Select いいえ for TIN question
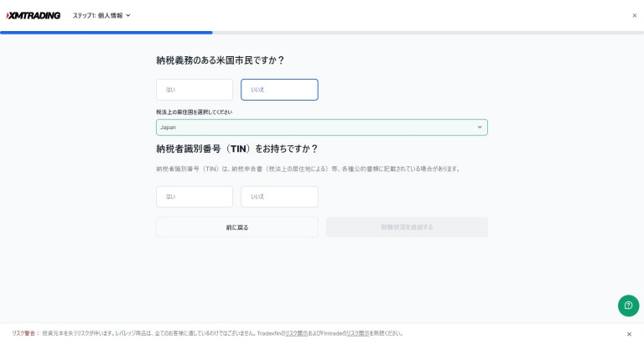Screen dimensions: 644x345 point(279,196)
